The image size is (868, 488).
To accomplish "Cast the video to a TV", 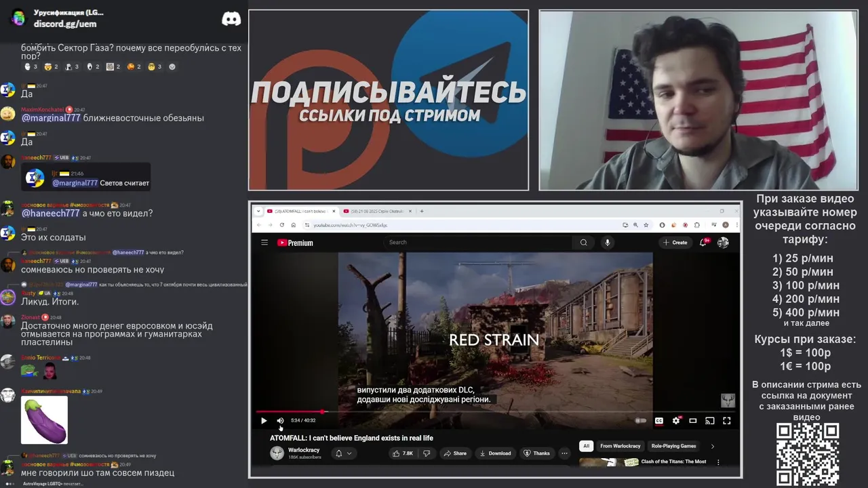I will pos(710,421).
